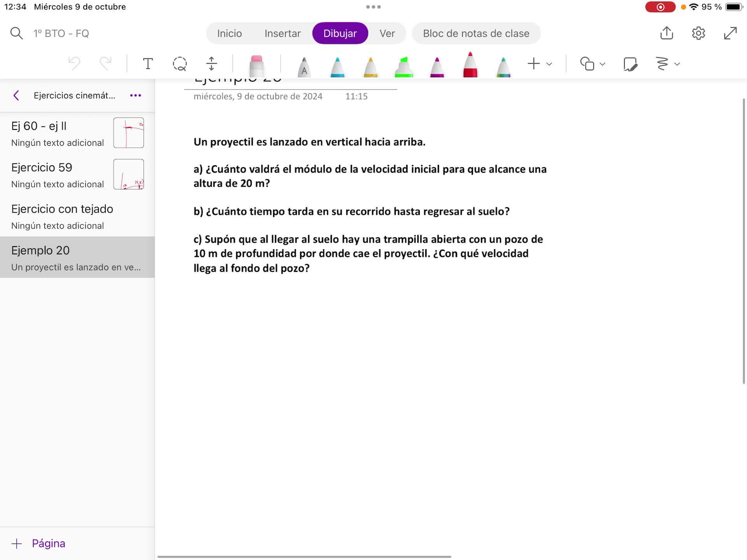Click the Share icon
This screenshot has width=747, height=560.
(x=666, y=33)
